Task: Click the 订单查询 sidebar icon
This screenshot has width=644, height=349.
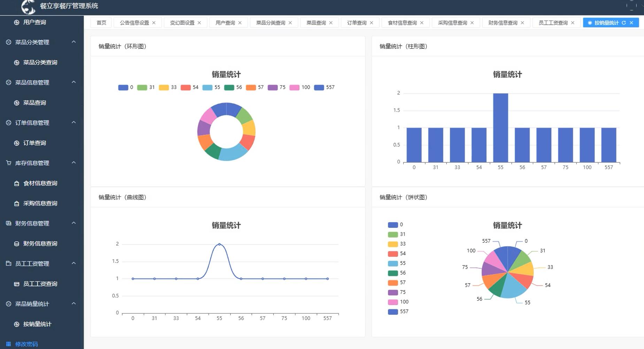Action: [x=16, y=142]
